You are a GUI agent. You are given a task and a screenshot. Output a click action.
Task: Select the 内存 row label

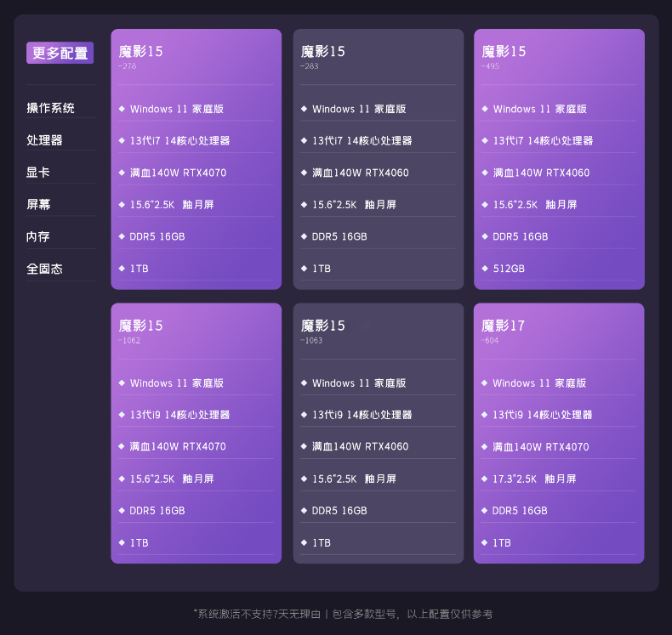38,236
